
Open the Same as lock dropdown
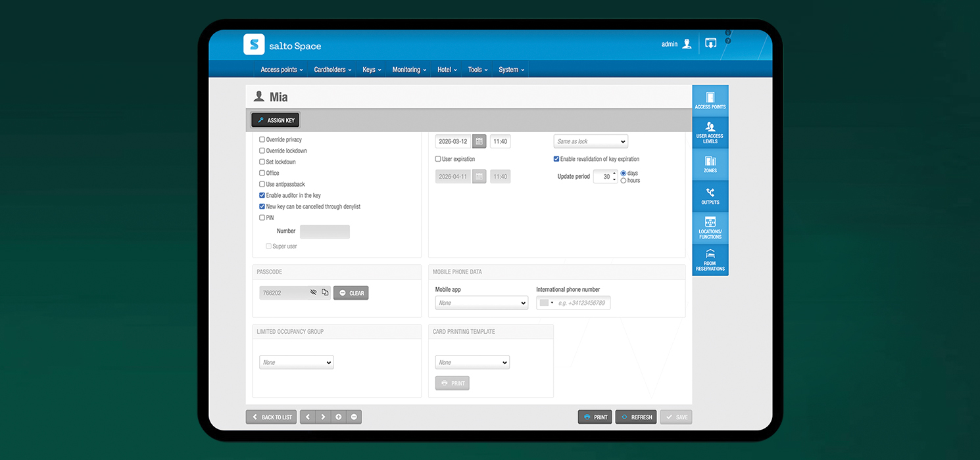pos(591,141)
